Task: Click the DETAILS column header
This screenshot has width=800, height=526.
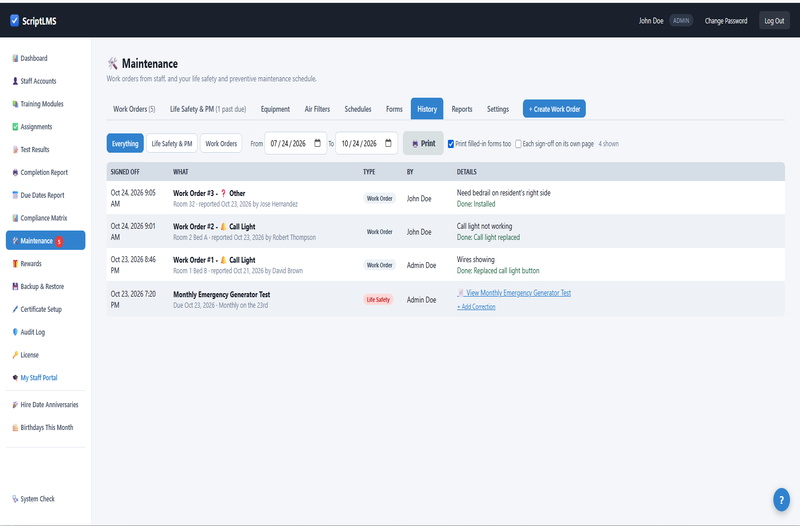Action: click(x=466, y=172)
